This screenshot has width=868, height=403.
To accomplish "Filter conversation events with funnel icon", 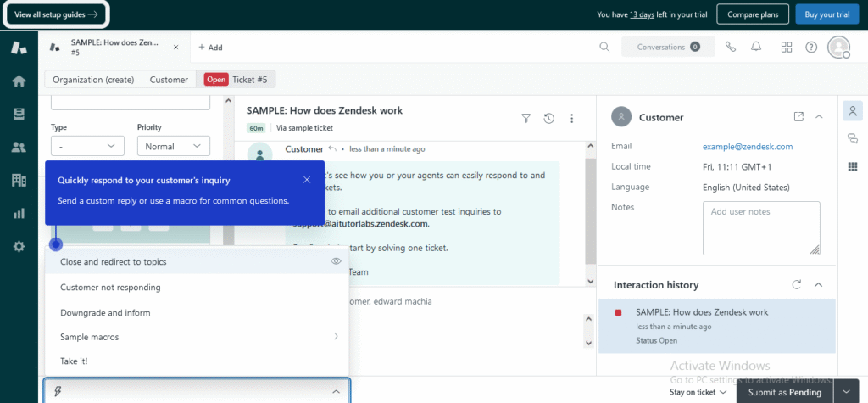I will click(526, 118).
